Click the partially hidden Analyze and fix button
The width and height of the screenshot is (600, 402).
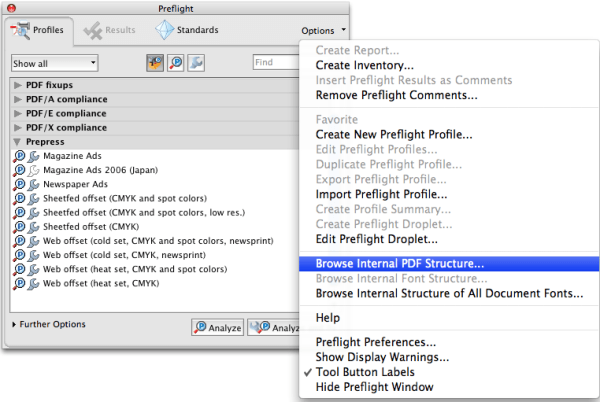tap(273, 327)
